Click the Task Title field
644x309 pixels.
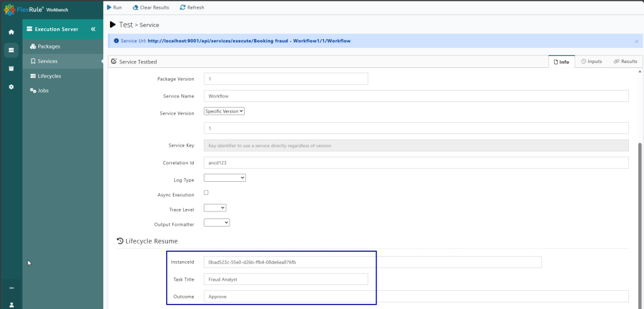click(286, 279)
